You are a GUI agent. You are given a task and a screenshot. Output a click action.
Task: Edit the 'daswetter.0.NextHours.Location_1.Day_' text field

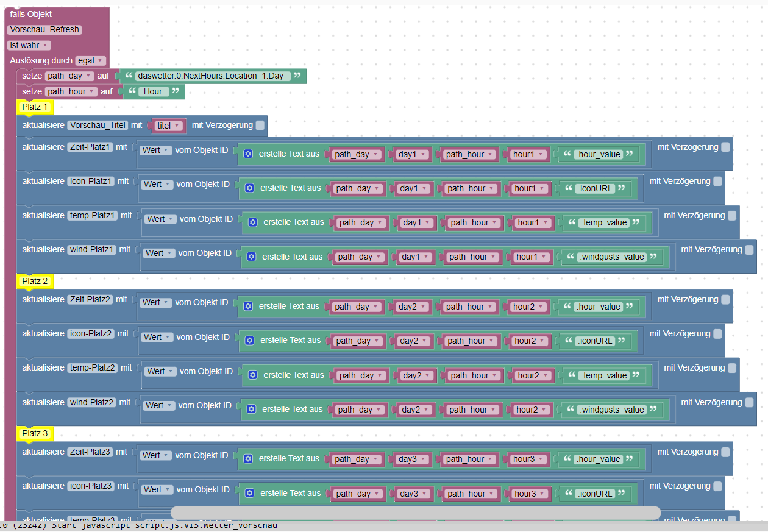213,76
